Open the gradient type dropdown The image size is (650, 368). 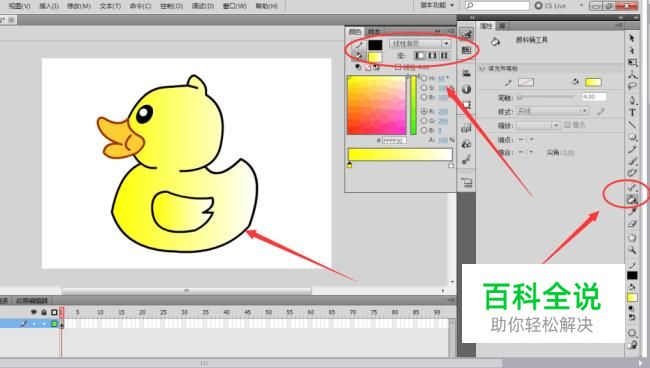point(420,44)
